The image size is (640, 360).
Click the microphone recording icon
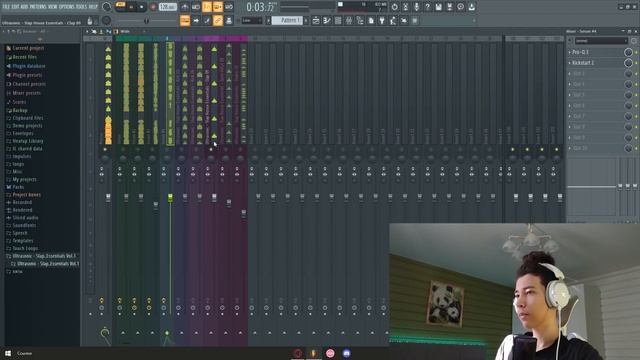coord(416,7)
